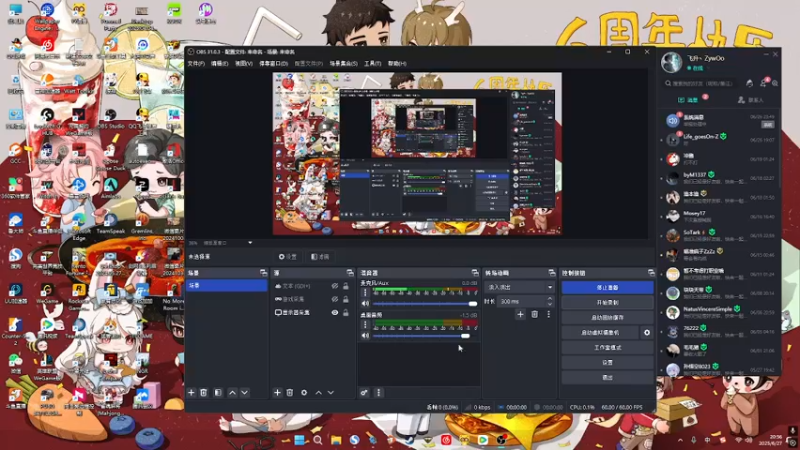Move the scene up with arrow icon
This screenshot has width=800, height=450.
pos(232,393)
